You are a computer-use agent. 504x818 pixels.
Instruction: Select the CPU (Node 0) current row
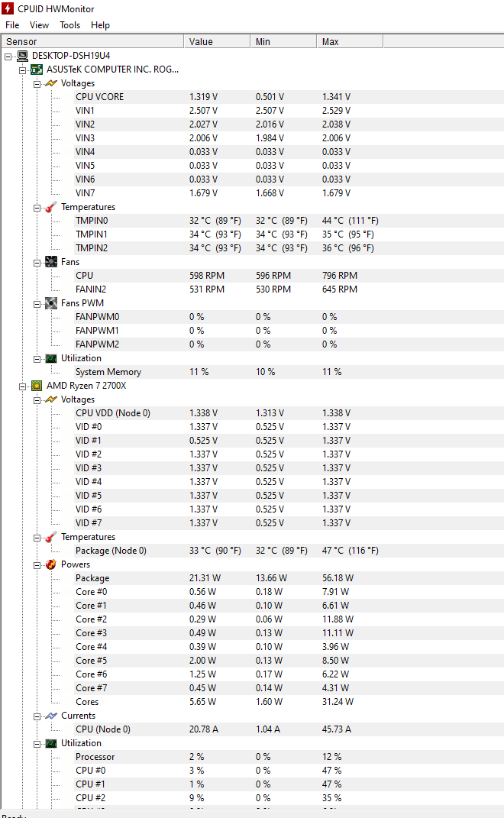click(289, 729)
